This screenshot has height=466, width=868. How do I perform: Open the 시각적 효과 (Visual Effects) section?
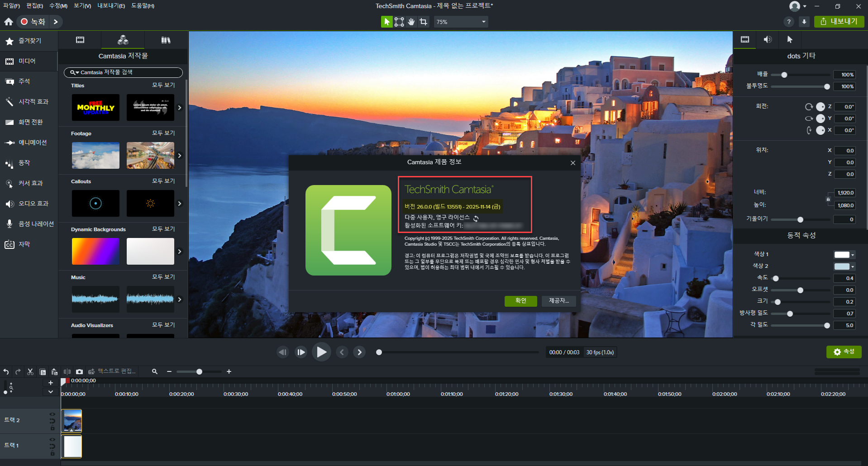click(29, 102)
